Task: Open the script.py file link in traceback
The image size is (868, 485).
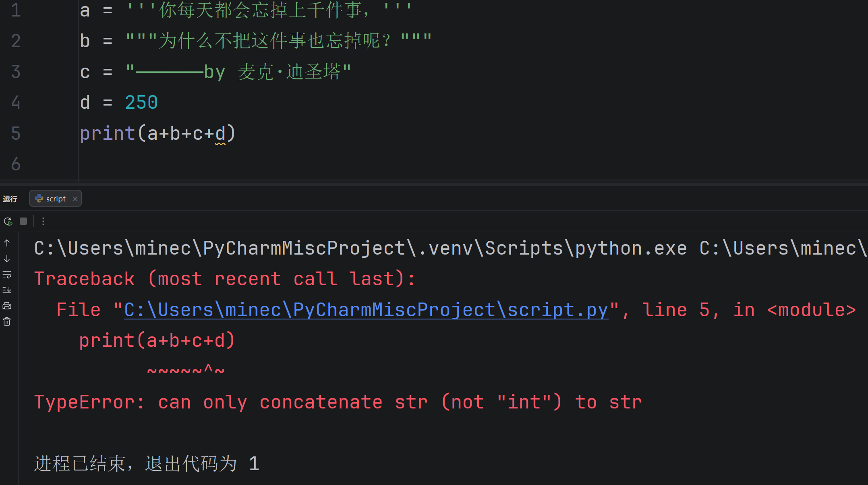Action: pyautogui.click(x=366, y=310)
